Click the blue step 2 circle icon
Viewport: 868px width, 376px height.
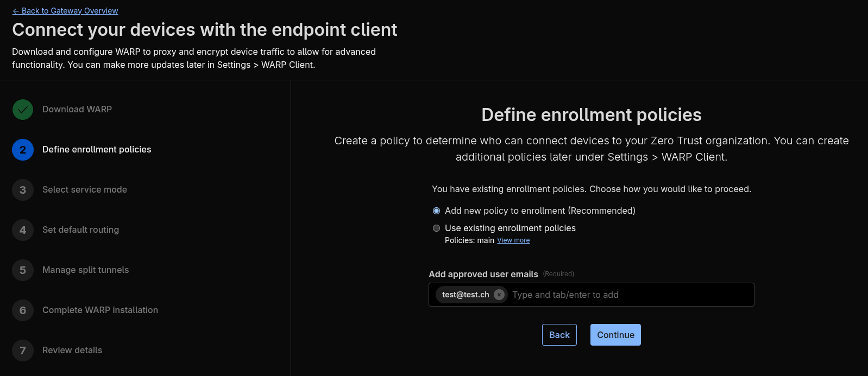(23, 150)
